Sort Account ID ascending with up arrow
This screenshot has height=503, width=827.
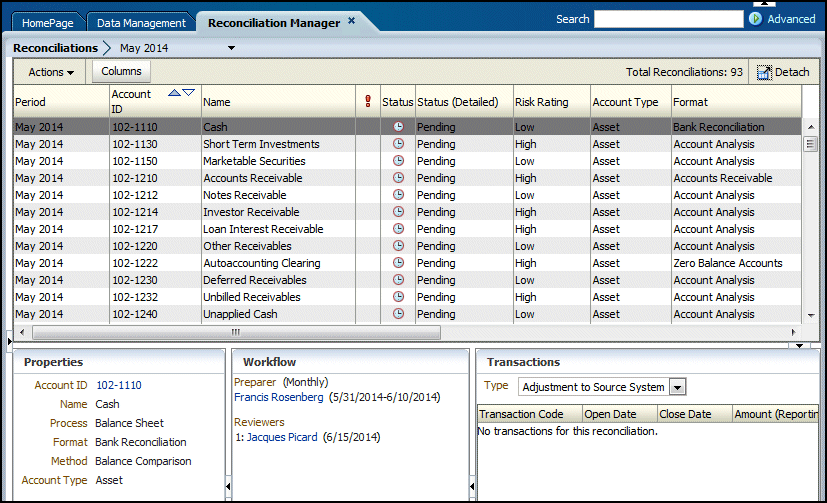coord(174,93)
